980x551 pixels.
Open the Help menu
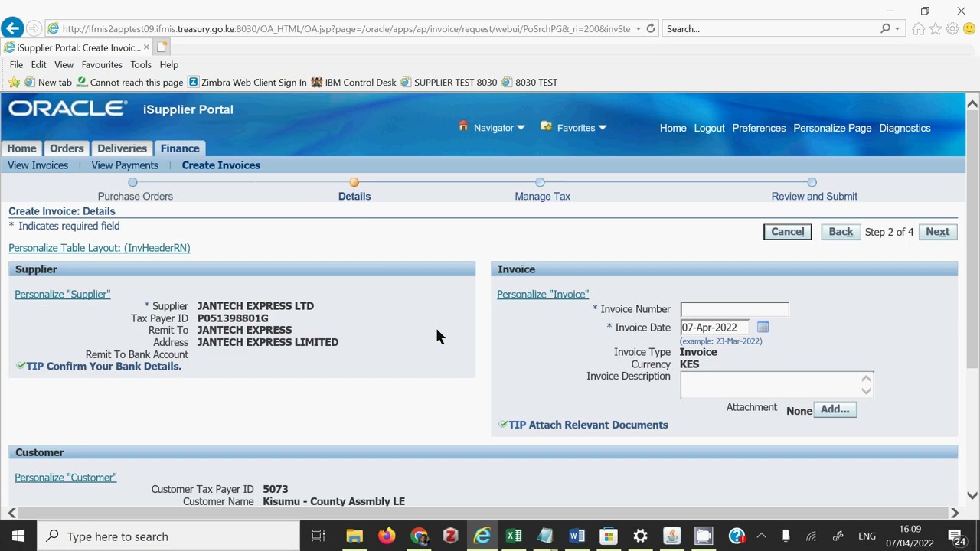pos(169,64)
